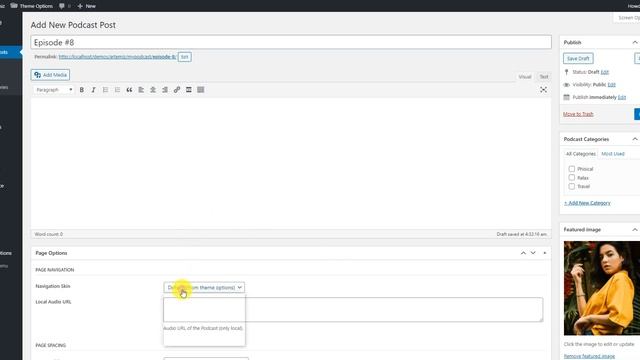Switch to the Text editor tab

coord(544,77)
